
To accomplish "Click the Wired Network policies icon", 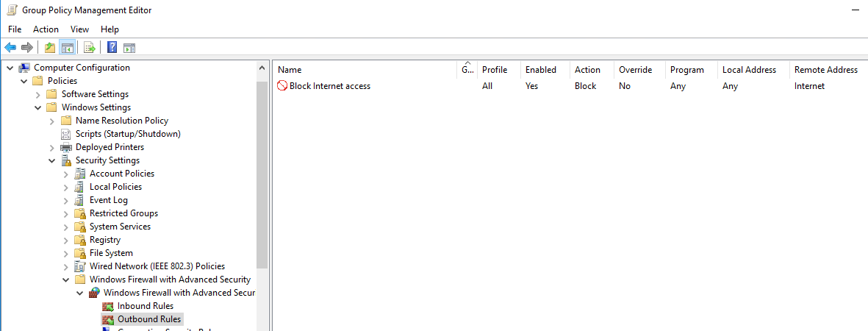I will (x=79, y=267).
